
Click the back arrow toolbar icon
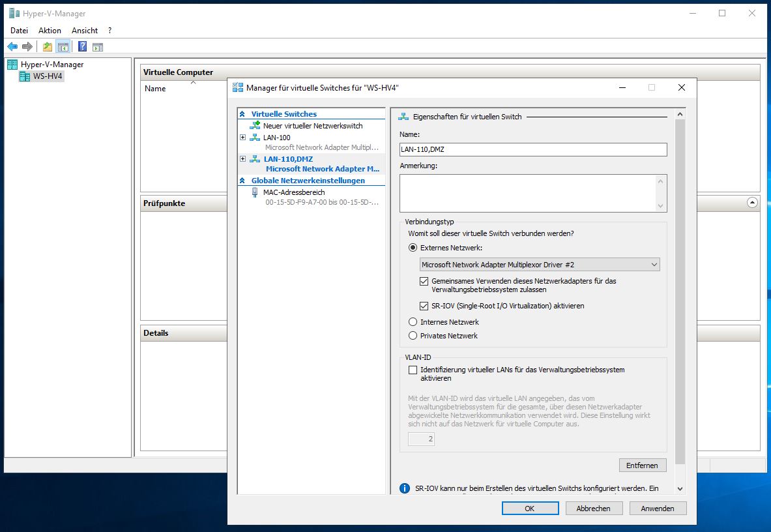coord(12,47)
